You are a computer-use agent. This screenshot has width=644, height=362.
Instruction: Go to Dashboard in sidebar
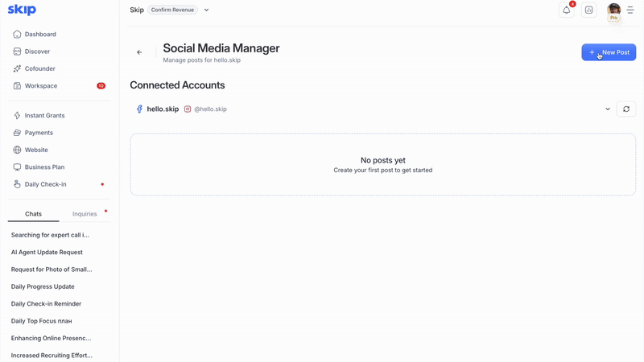pyautogui.click(x=40, y=35)
